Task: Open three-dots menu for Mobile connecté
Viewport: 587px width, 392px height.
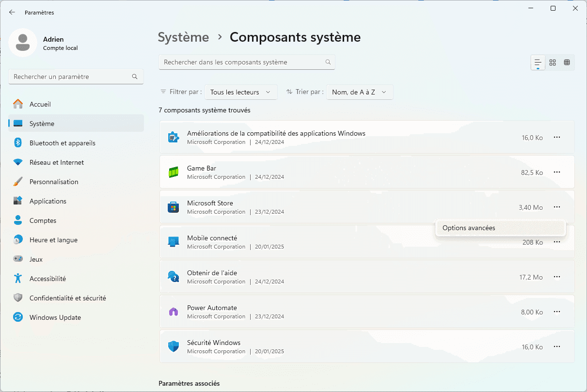Action: [557, 242]
